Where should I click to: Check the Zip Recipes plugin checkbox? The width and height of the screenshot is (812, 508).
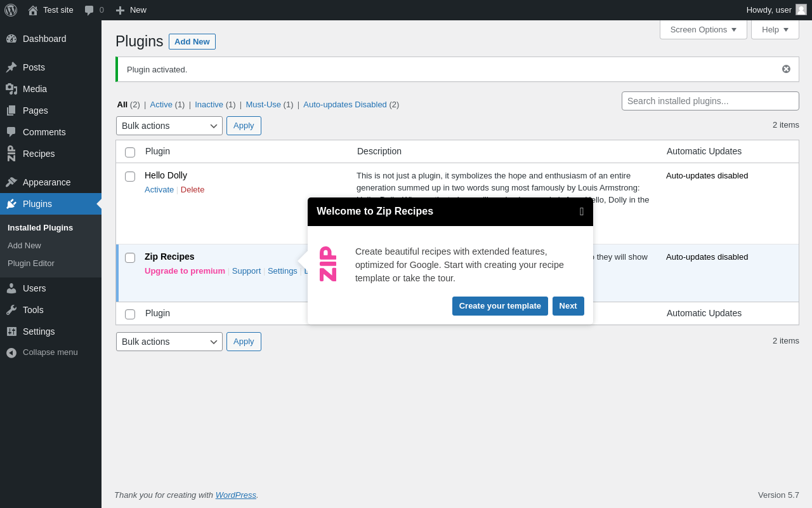click(130, 258)
